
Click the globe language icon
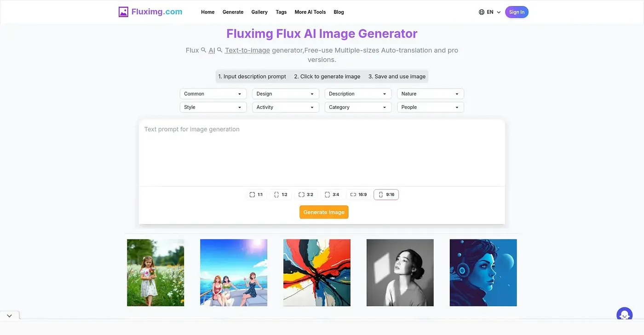pyautogui.click(x=482, y=12)
